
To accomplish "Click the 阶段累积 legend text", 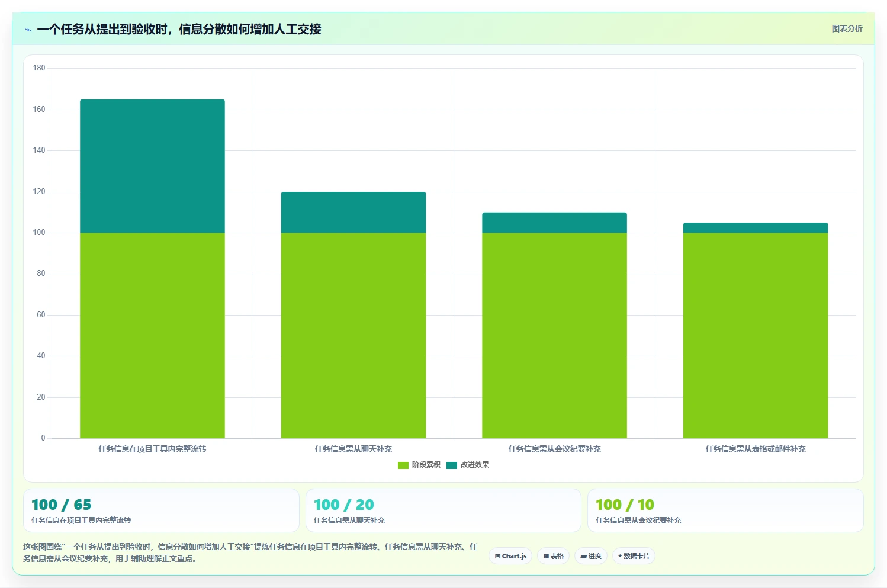I will point(426,465).
